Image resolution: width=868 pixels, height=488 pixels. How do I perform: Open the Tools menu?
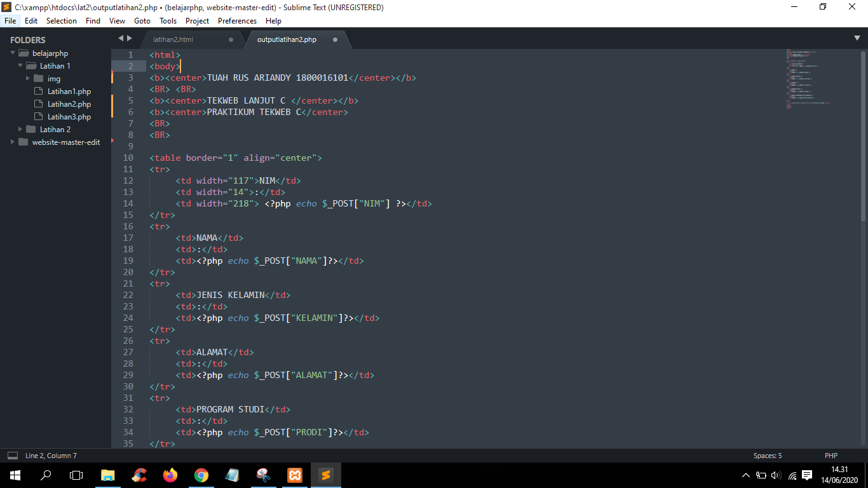click(x=168, y=21)
